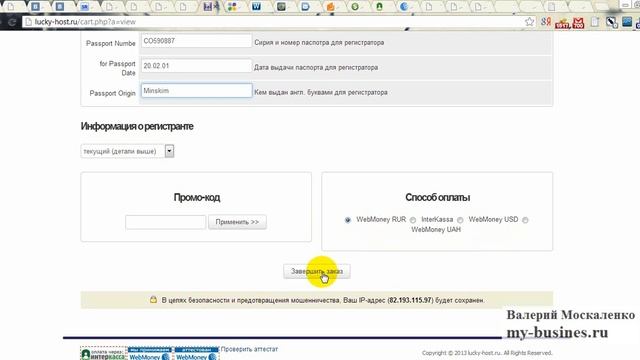Focus the Passport Origin field
The height and width of the screenshot is (360, 640).
[x=196, y=91]
